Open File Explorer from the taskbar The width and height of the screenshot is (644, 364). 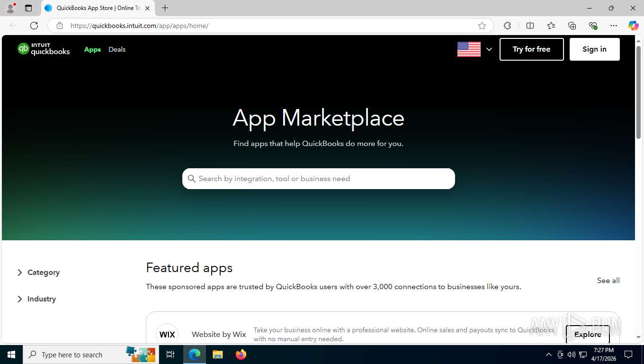pos(217,355)
